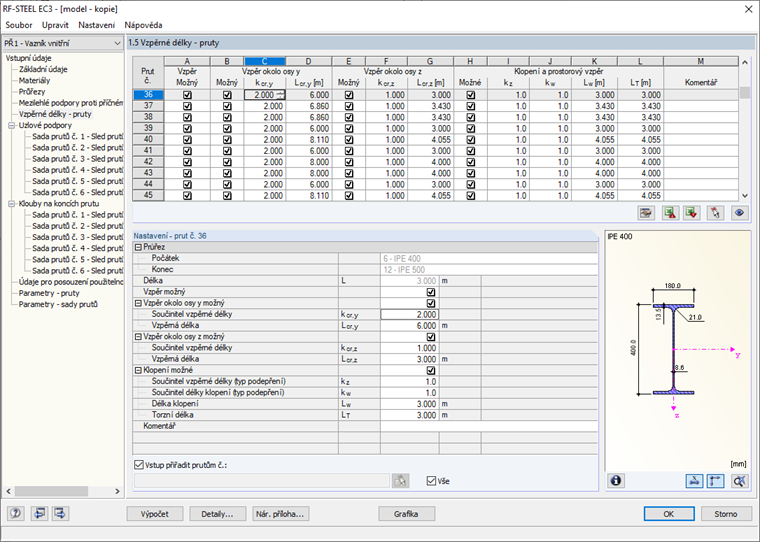
Task: Select Sada prutů č. 3 under Uzlové podpory
Action: [78, 159]
